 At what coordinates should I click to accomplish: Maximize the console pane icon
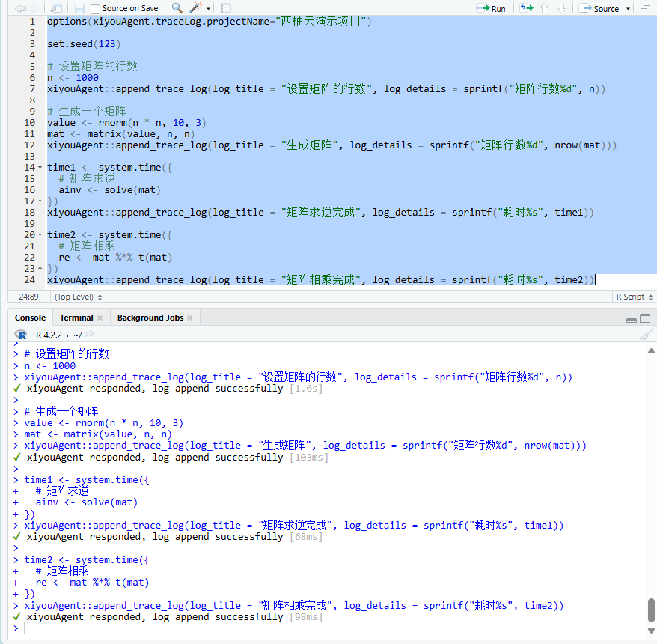coord(645,318)
